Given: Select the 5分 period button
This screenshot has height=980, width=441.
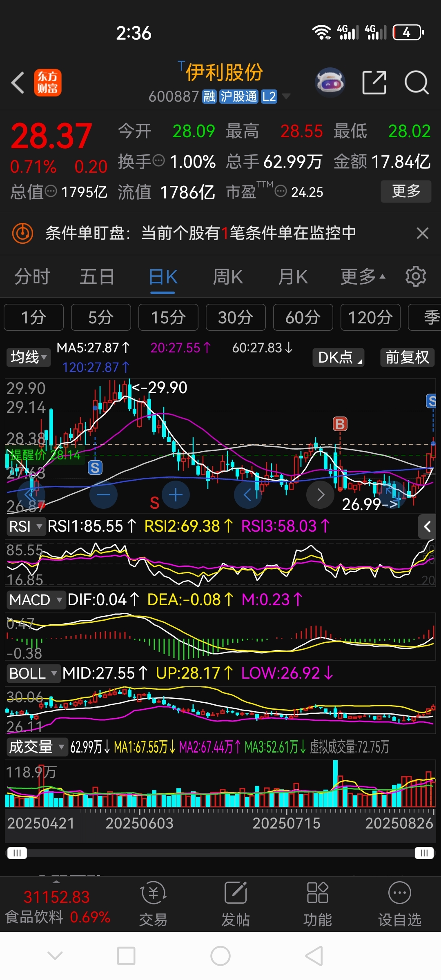Looking at the screenshot, I should pyautogui.click(x=101, y=317).
